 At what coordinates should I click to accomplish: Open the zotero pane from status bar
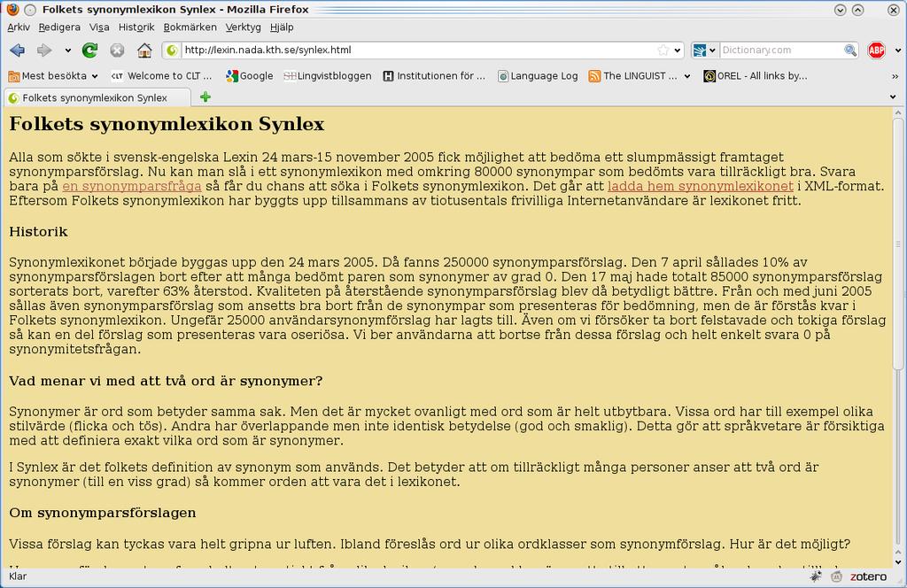pyautogui.click(x=868, y=576)
